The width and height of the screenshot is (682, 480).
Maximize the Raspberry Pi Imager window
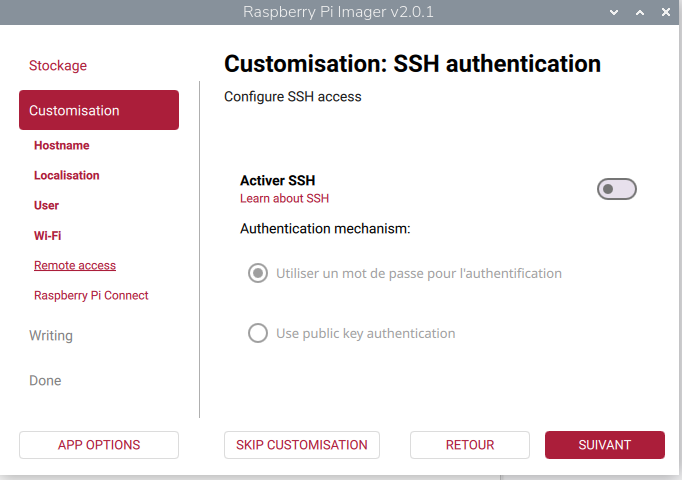point(640,13)
